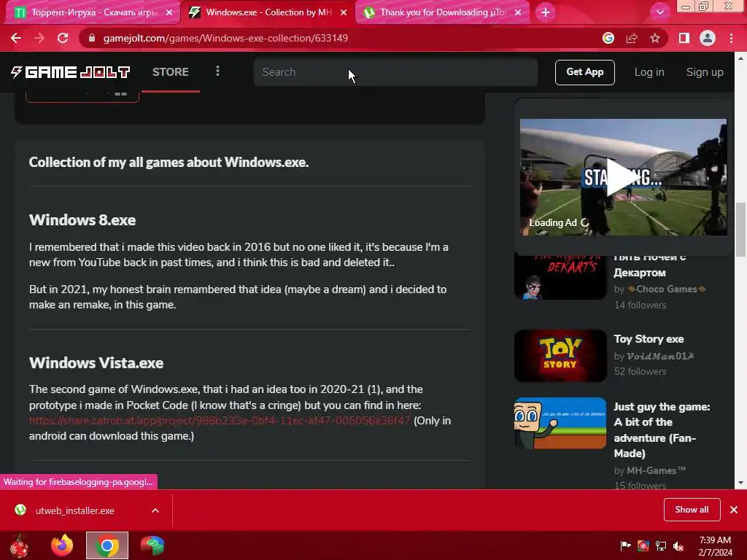Click Show all downloads button
The height and width of the screenshot is (560, 747).
point(692,510)
